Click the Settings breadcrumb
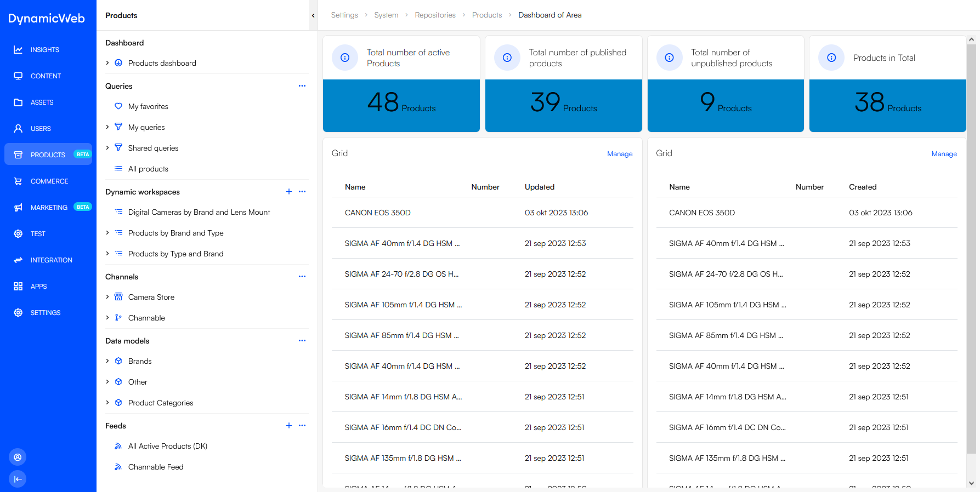This screenshot has height=492, width=980. 344,15
